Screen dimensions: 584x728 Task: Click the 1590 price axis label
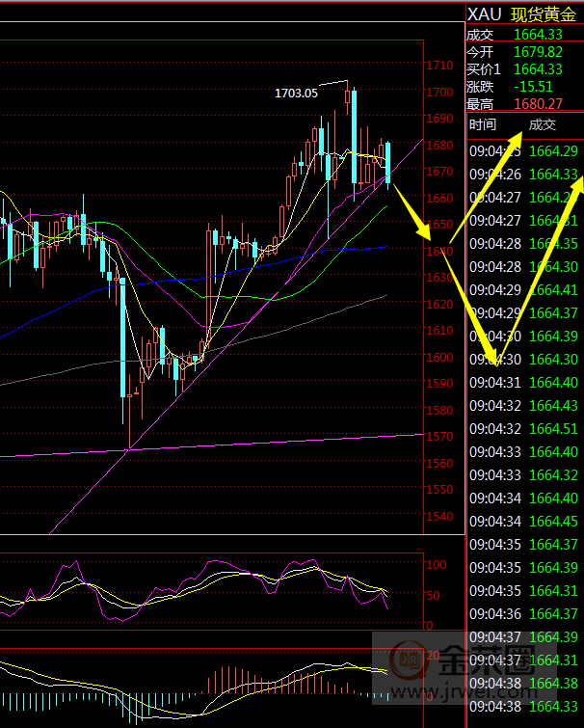(x=439, y=384)
